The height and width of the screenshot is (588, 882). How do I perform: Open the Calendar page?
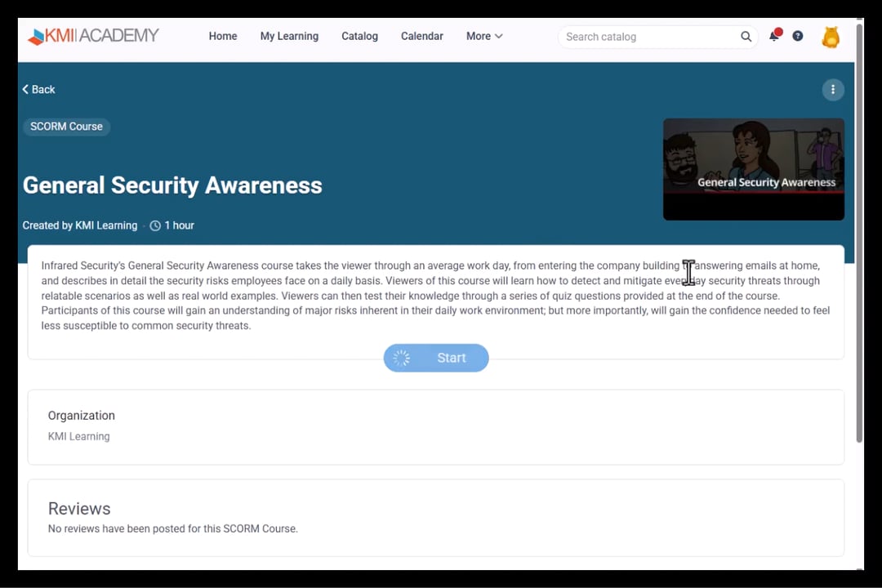tap(422, 36)
